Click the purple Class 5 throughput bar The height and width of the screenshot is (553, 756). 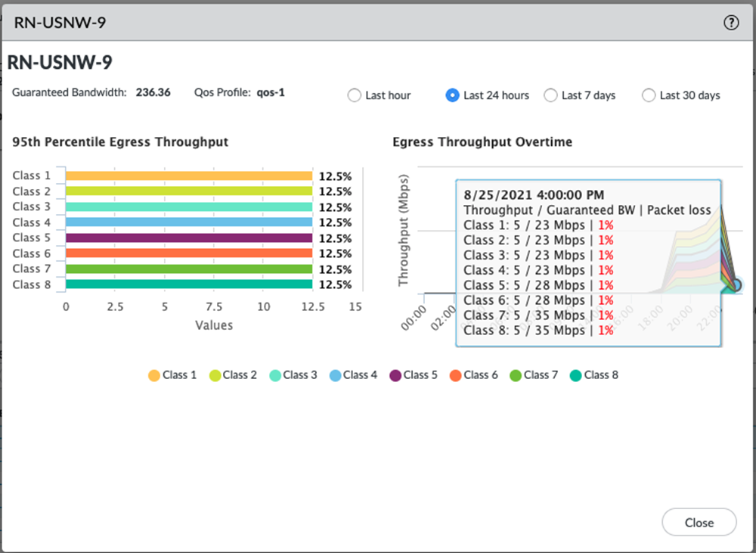[x=189, y=238]
